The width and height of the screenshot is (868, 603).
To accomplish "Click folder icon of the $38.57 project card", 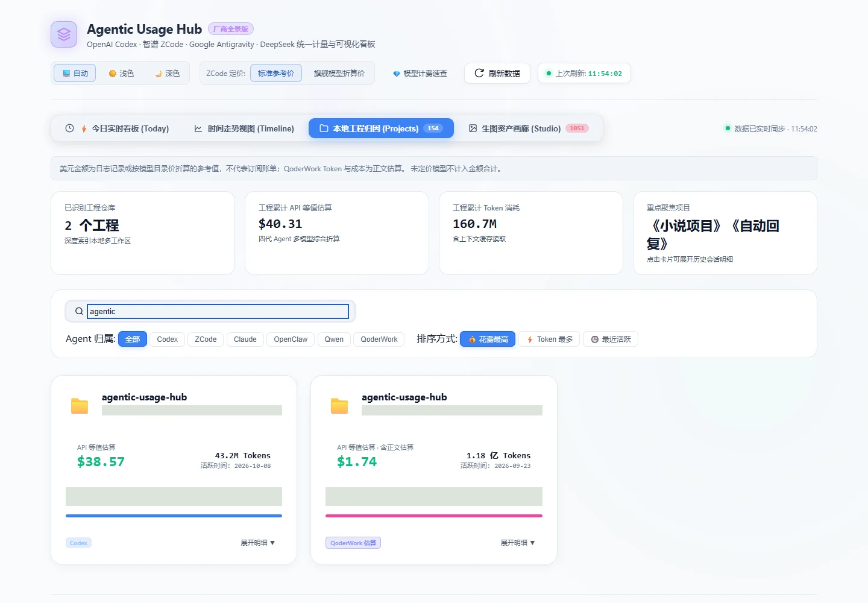I will click(80, 406).
